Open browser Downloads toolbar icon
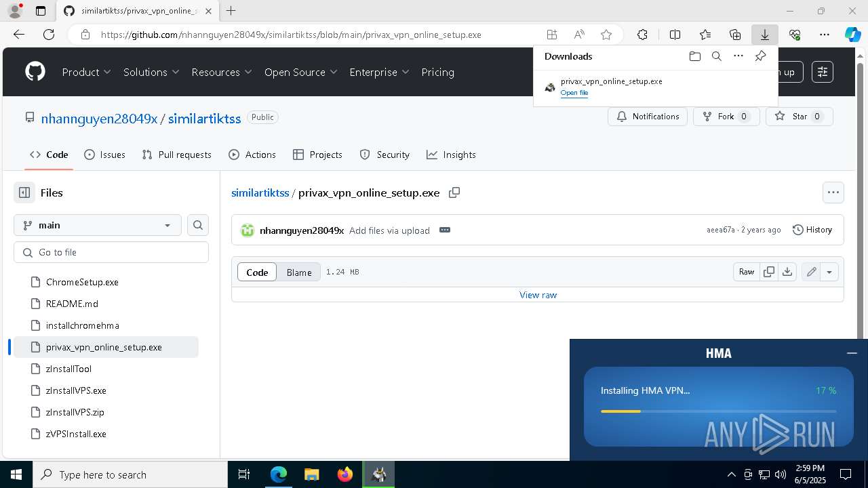The width and height of the screenshot is (868, 488). tap(764, 35)
